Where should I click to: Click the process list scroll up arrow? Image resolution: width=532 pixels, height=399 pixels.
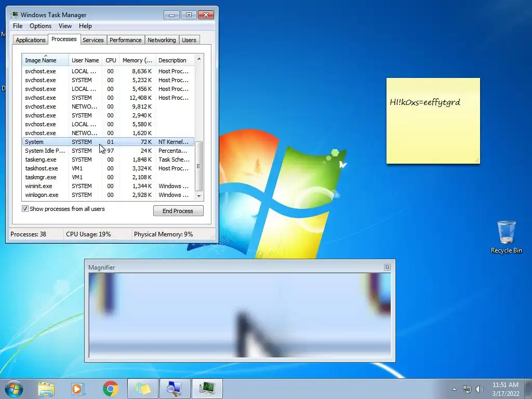pyautogui.click(x=199, y=59)
